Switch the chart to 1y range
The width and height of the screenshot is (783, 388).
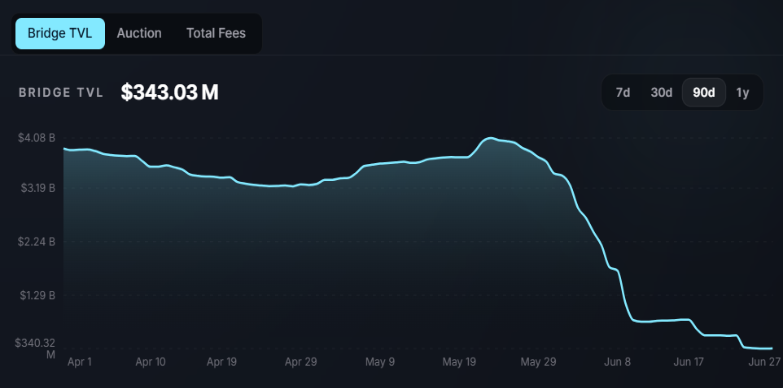point(743,93)
